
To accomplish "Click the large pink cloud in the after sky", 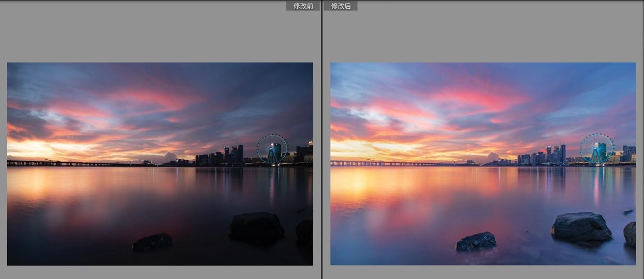I will tap(481, 99).
